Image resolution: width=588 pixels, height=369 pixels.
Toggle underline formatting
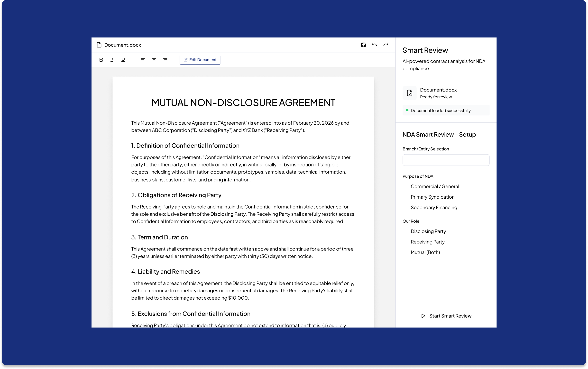pos(123,60)
